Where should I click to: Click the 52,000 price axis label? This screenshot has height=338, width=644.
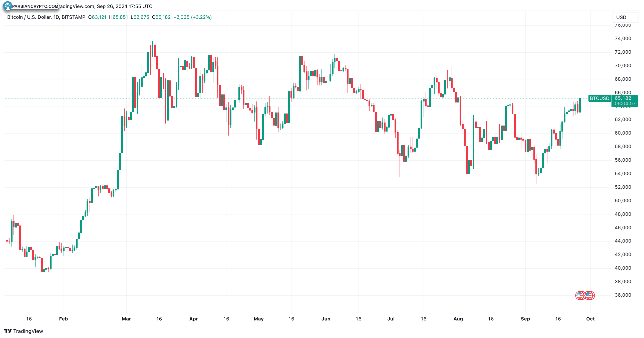click(x=623, y=187)
